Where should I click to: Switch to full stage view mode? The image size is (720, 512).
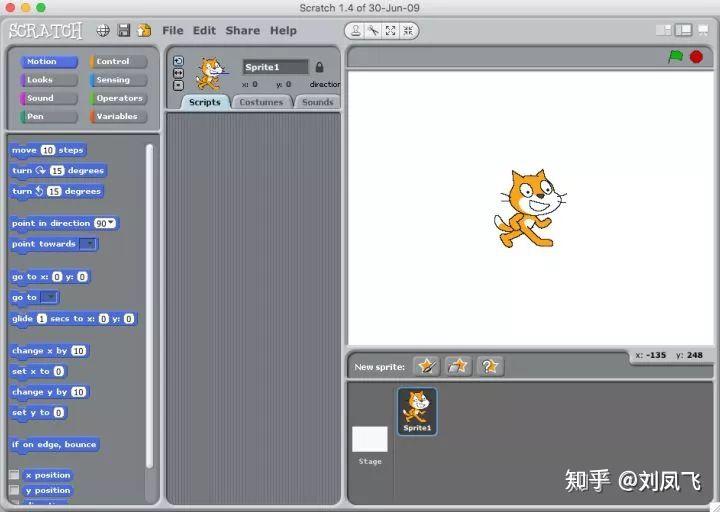(x=683, y=30)
